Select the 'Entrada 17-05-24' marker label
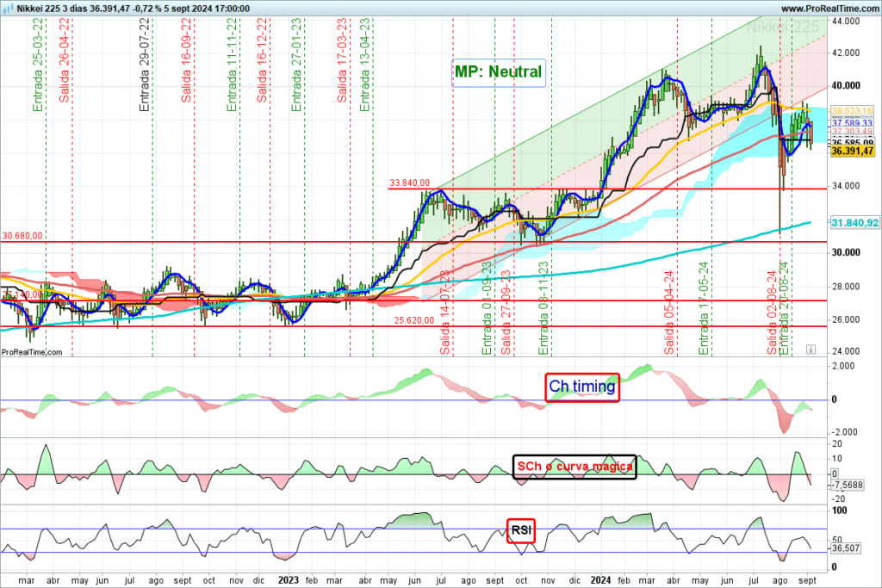Screen dimensions: 882x588 (704, 308)
